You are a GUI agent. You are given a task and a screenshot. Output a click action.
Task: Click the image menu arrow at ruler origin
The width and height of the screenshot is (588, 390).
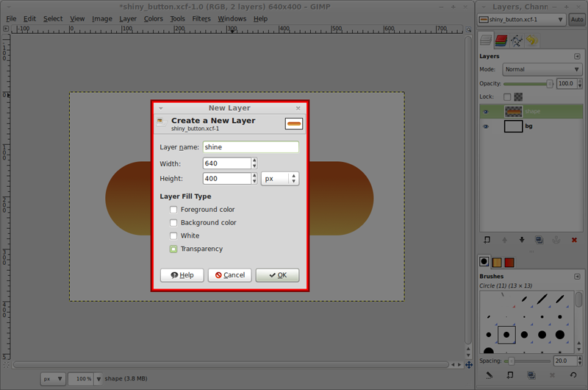tap(6, 29)
